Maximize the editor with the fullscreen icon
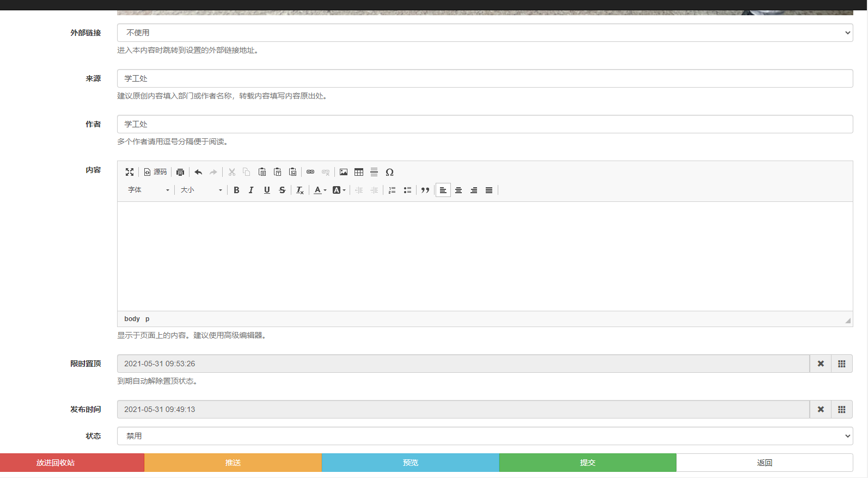 point(130,172)
